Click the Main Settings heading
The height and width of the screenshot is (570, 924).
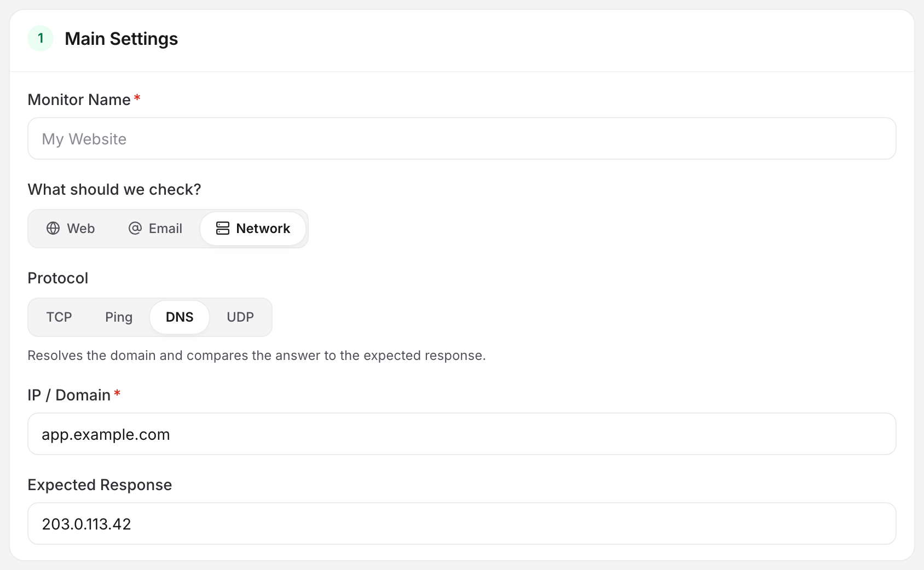click(x=122, y=39)
